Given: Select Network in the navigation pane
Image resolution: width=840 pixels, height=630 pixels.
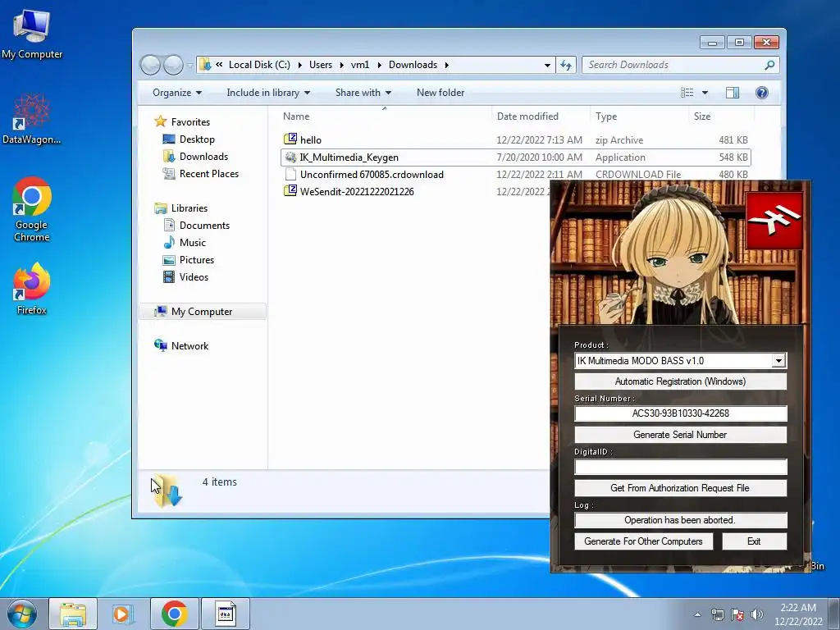Looking at the screenshot, I should [x=189, y=346].
